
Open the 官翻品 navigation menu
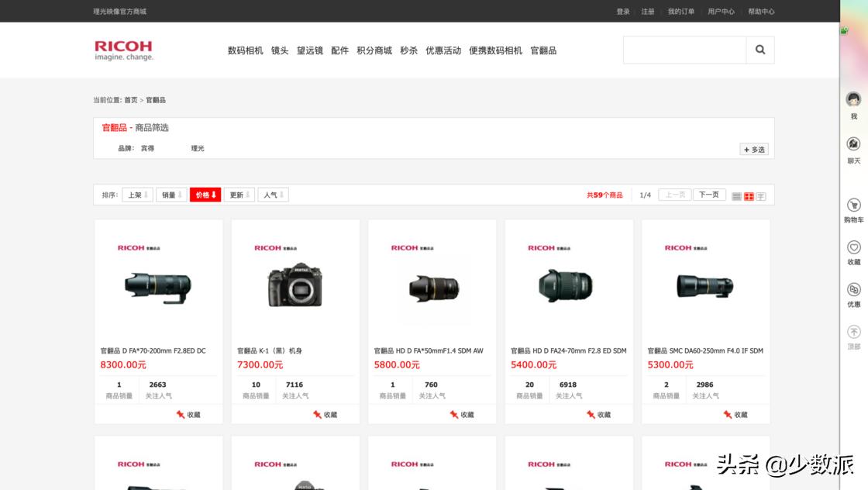pyautogui.click(x=543, y=50)
